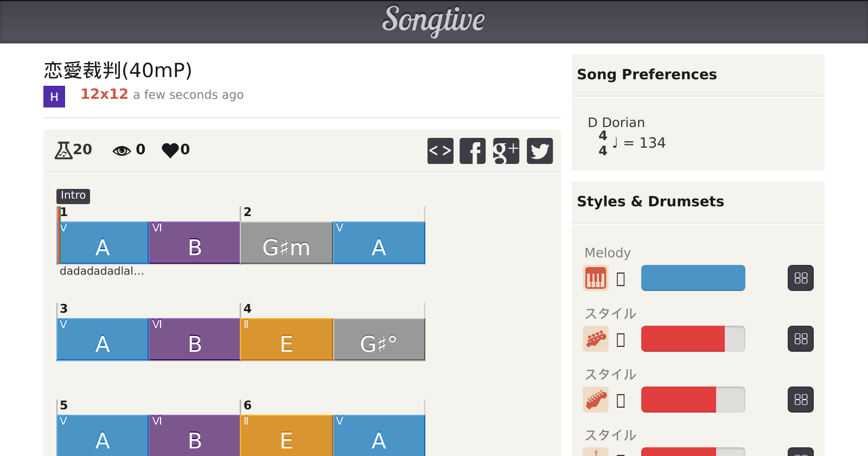Adjust the blue Melody volume slider

pos(693,278)
